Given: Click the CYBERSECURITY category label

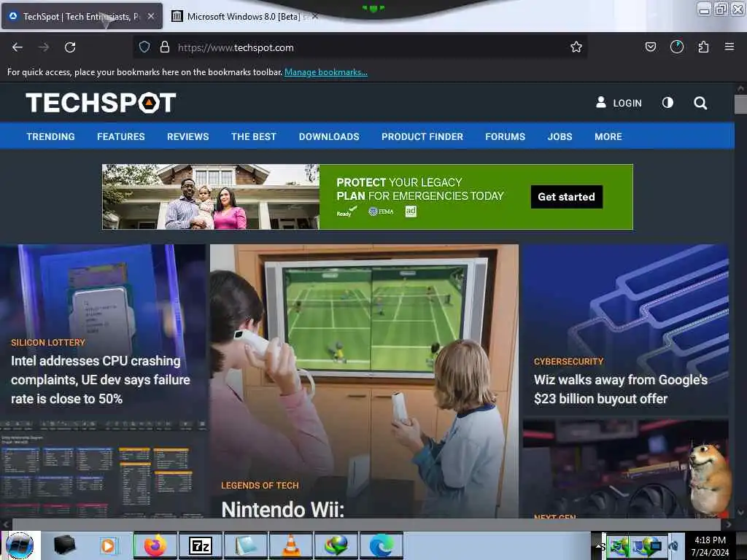Looking at the screenshot, I should pos(569,362).
